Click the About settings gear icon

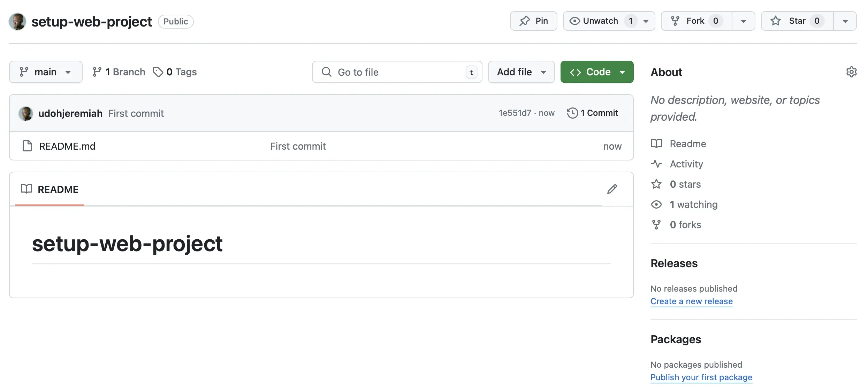(851, 72)
